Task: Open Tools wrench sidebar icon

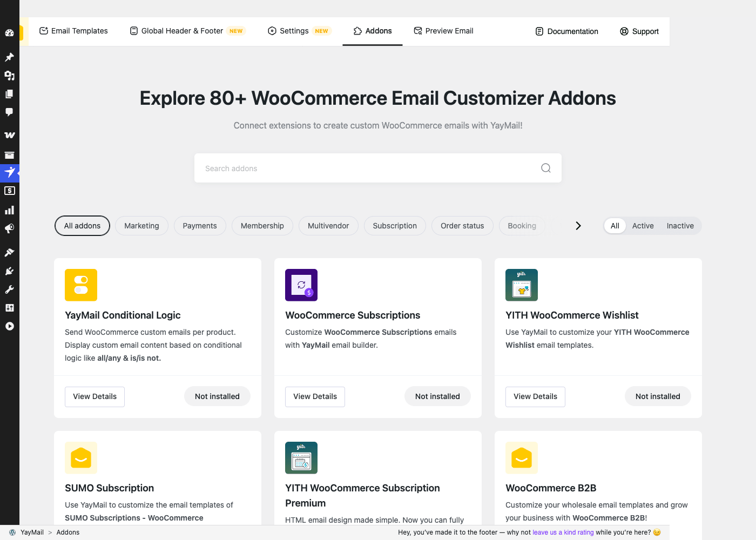Action: [9, 289]
